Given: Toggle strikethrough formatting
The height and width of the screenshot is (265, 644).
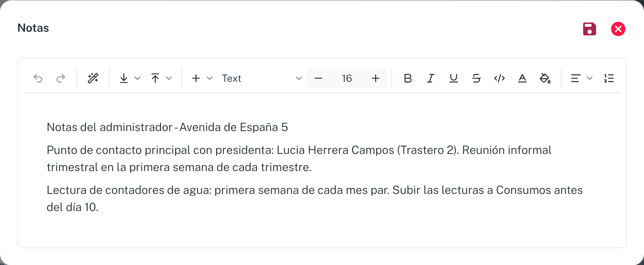Looking at the screenshot, I should [477, 78].
